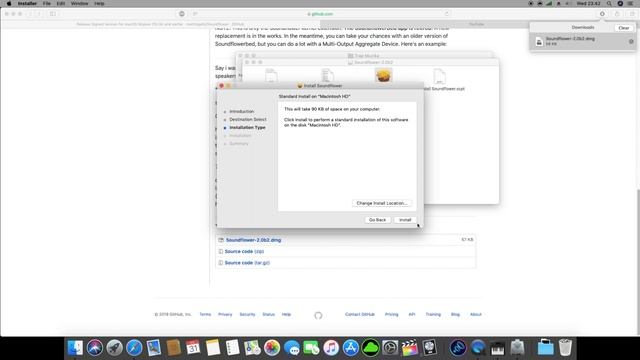Select the Introduction step in installer sidebar
640x360 pixels.
(241, 111)
